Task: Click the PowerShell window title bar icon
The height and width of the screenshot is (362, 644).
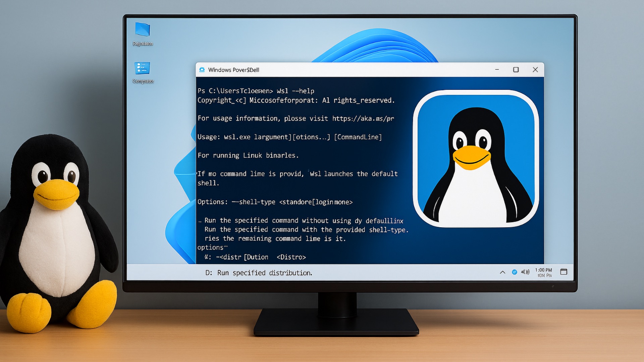Action: pyautogui.click(x=202, y=70)
